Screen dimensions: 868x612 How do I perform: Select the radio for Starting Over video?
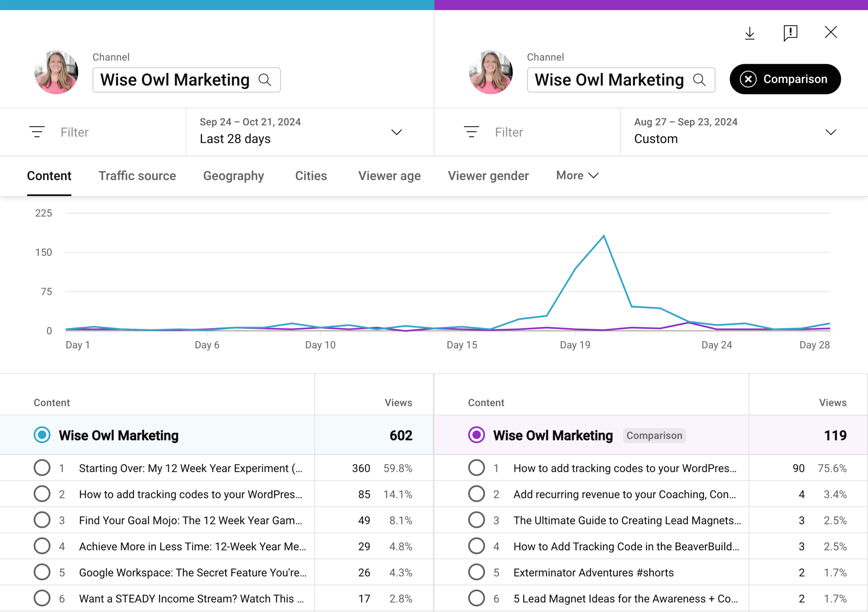click(42, 468)
